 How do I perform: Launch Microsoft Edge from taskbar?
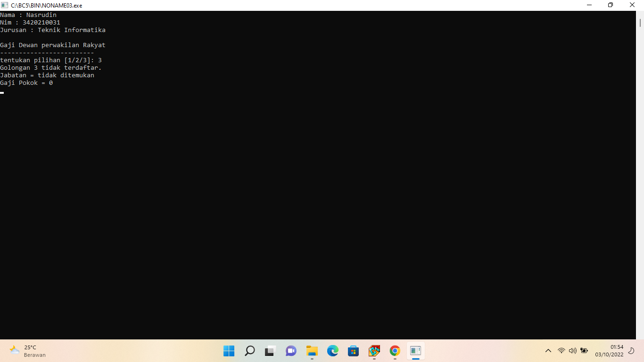tap(333, 351)
